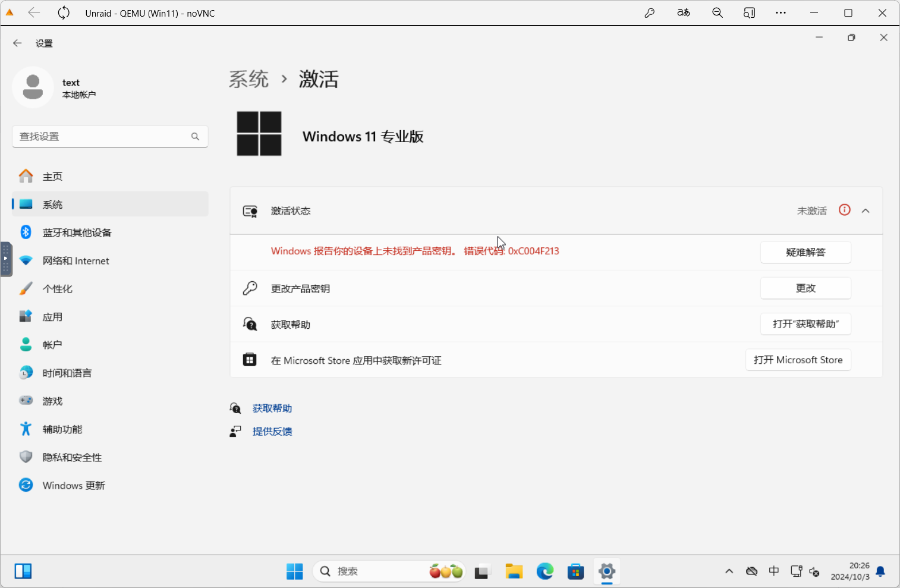Viewport: 900px width, 588px height.
Task: Click the 疑难解答 button
Action: pyautogui.click(x=805, y=252)
